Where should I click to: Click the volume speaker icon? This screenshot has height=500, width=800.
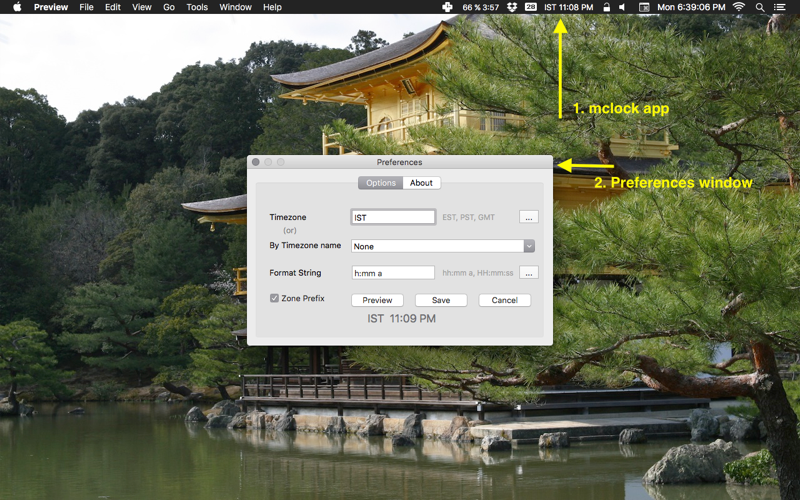click(x=622, y=7)
